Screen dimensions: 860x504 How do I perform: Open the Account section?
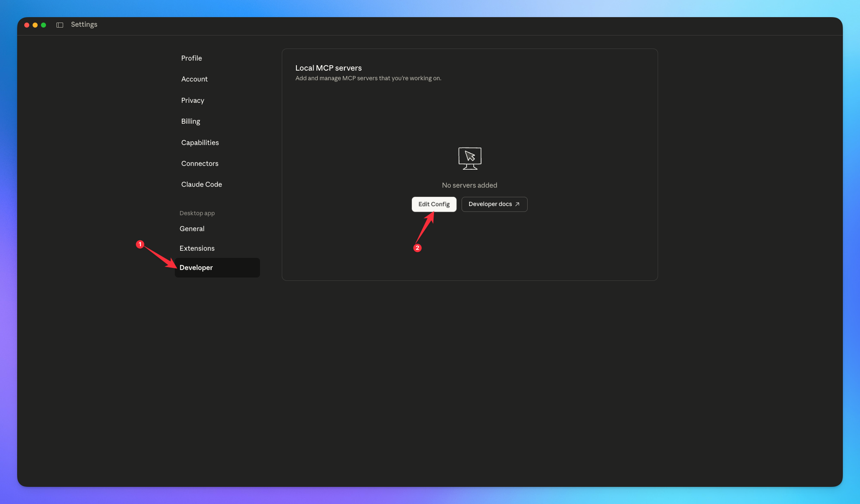[194, 79]
